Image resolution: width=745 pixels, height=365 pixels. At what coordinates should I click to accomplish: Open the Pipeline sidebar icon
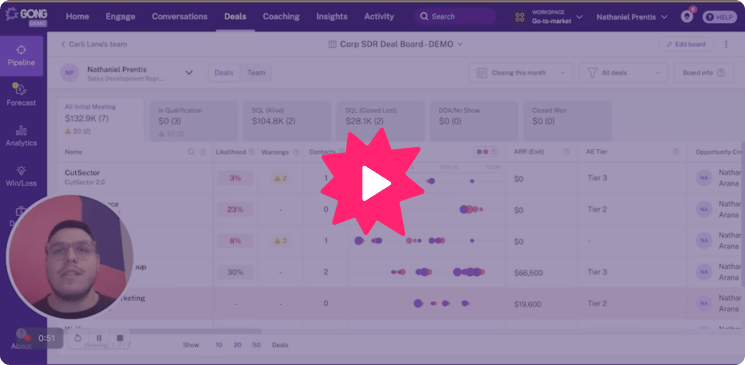(21, 56)
